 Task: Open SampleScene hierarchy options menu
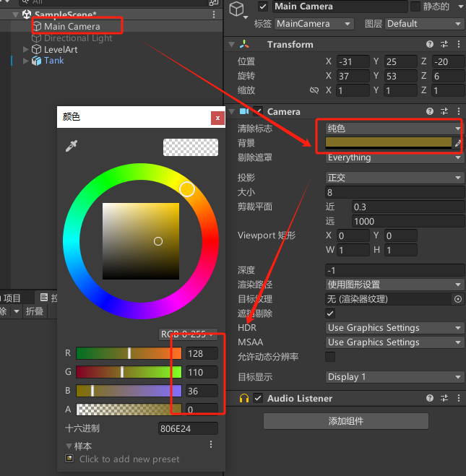point(214,14)
